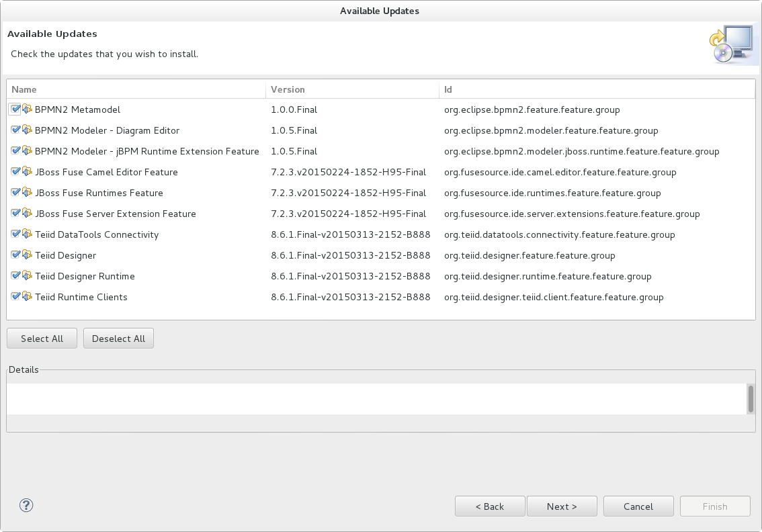Sort updates by Version column header
The height and width of the screenshot is (532, 762).
tap(352, 89)
